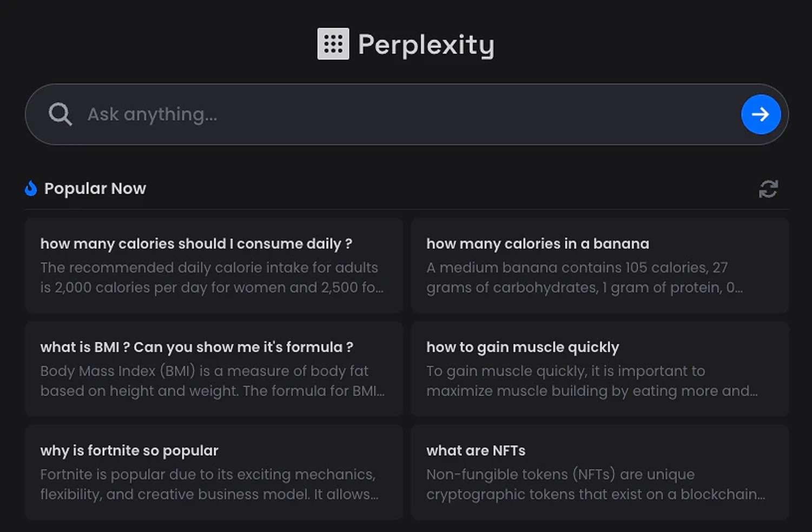Click the muscle building answer preview text
Screen dimensions: 812x532
tap(591, 381)
